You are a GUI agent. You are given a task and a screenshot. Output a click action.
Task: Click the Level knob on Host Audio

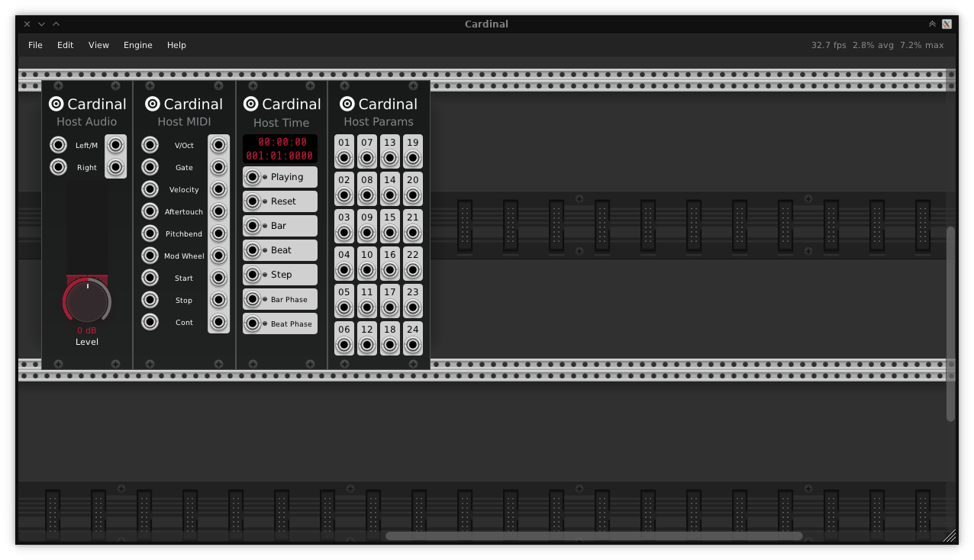pos(87,302)
